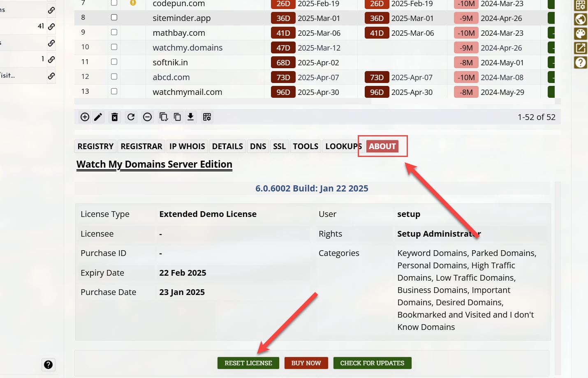Click the horizontal scrollbar below the domain table
Viewport: 588px width, 378px height.
click(223, 101)
